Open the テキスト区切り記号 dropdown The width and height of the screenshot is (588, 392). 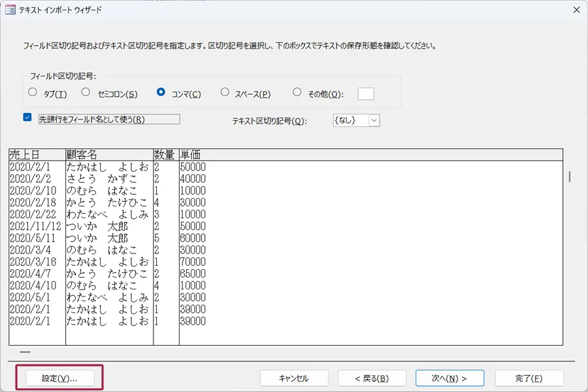pos(374,120)
